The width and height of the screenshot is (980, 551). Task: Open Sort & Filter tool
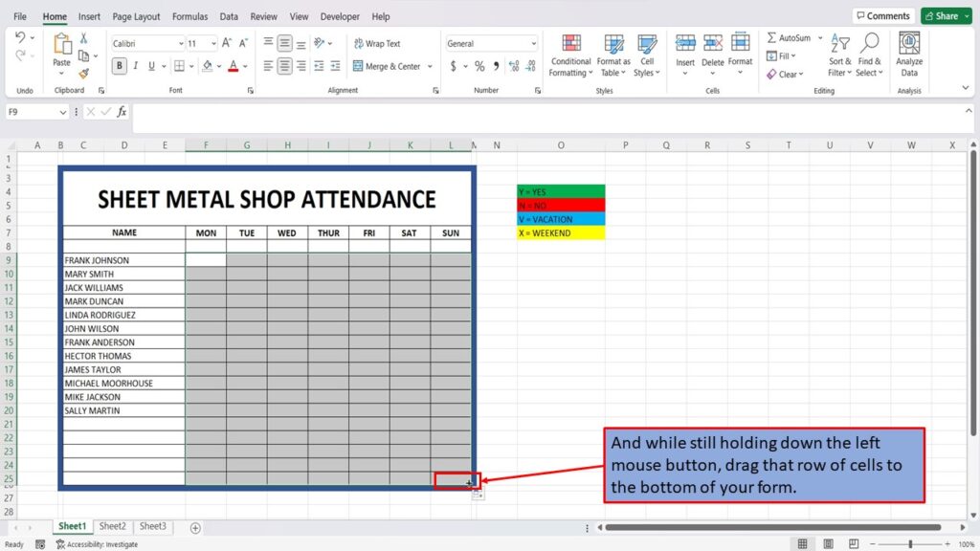tap(839, 56)
